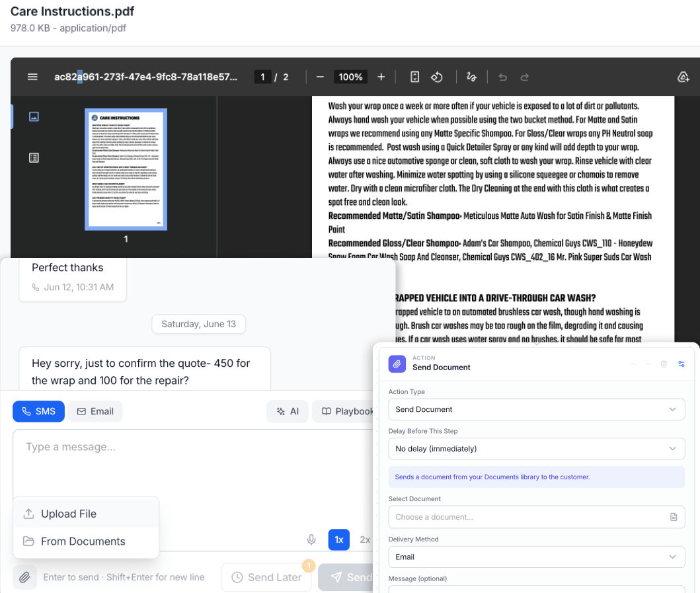Delete the Send Document action
Screen dimensions: 700x593
coord(664,364)
